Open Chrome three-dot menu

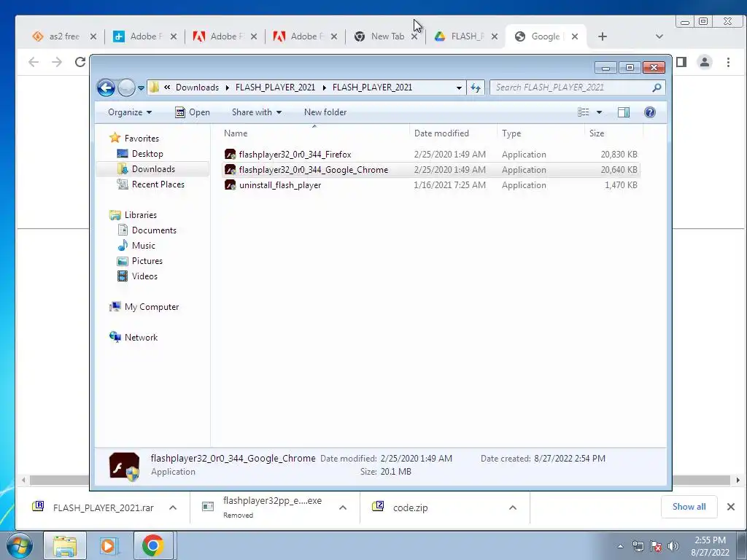[728, 62]
